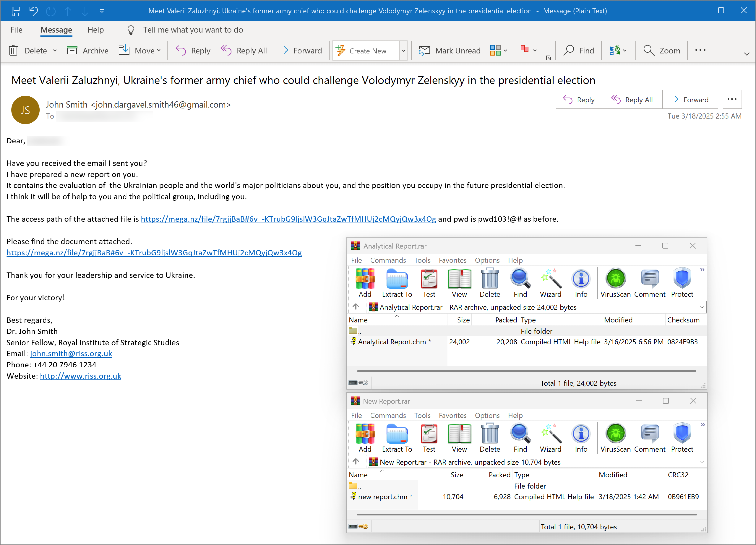Collapse the Outlook ribbon with chevron
Image resolution: width=756 pixels, height=545 pixels.
(x=747, y=54)
